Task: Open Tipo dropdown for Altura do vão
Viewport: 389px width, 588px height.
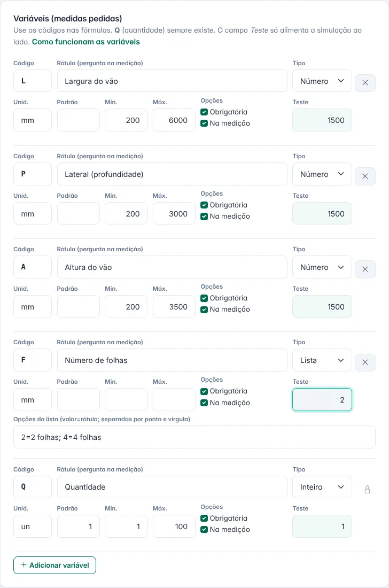Action: (x=322, y=267)
